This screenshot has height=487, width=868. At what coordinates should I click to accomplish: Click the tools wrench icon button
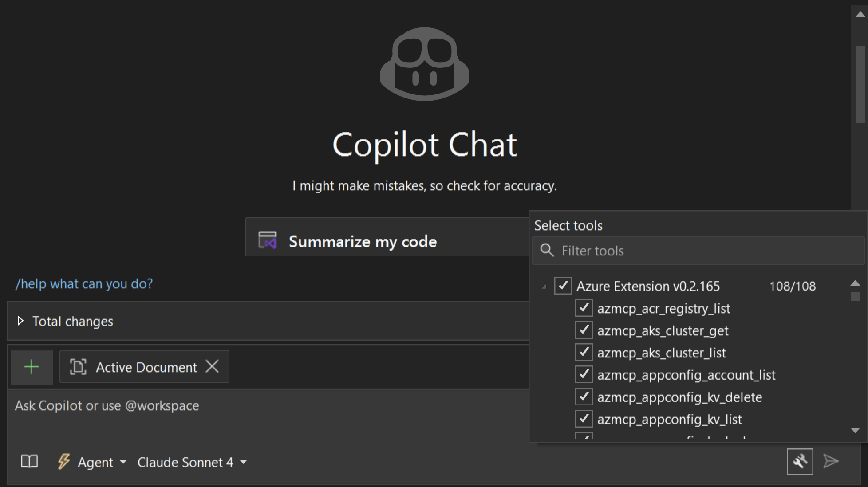click(x=800, y=462)
